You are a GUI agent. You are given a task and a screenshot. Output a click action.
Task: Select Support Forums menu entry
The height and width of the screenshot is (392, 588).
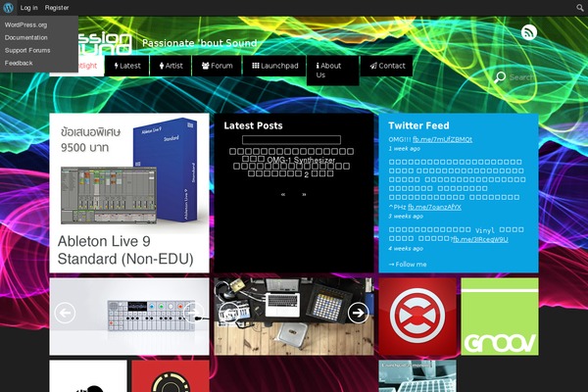tap(27, 50)
